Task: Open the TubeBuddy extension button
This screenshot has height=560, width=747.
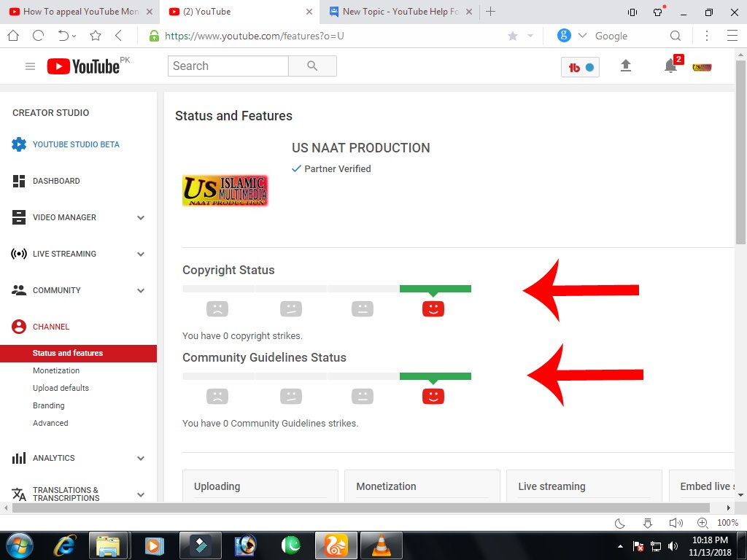Action: (x=580, y=67)
